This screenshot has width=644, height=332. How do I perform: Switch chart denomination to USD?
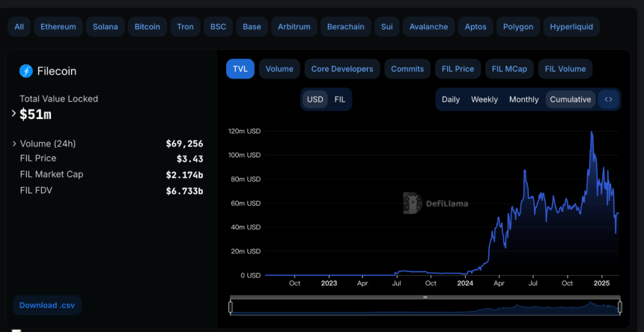[315, 99]
